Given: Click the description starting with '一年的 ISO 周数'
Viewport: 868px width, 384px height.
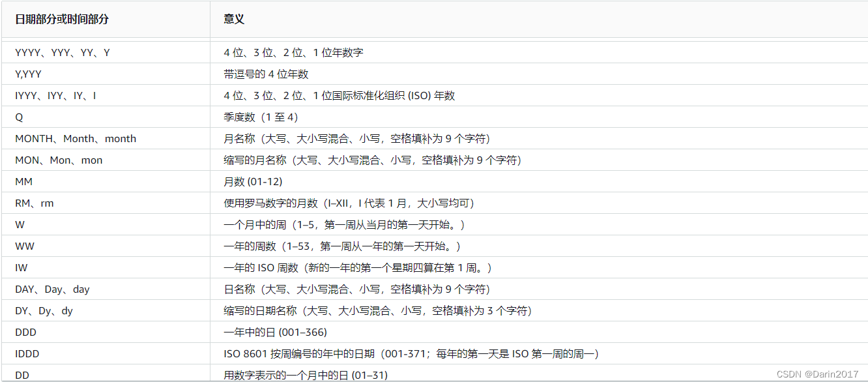Looking at the screenshot, I should (358, 268).
